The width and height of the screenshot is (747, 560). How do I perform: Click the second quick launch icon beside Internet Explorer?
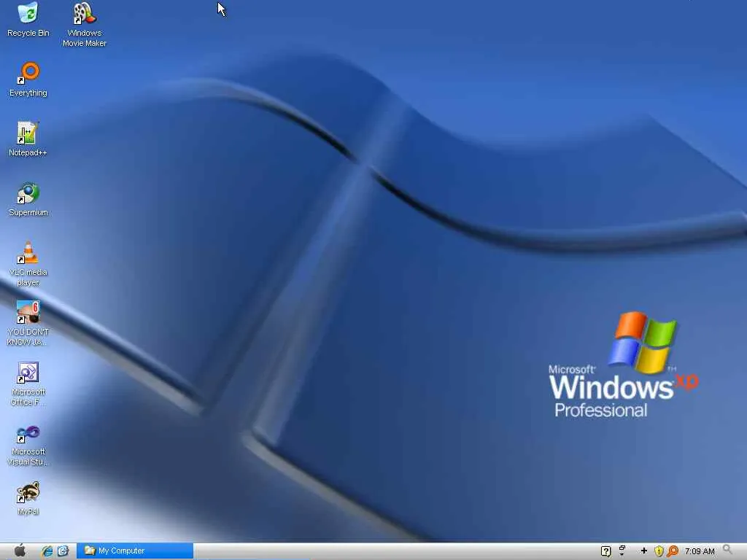(63, 551)
